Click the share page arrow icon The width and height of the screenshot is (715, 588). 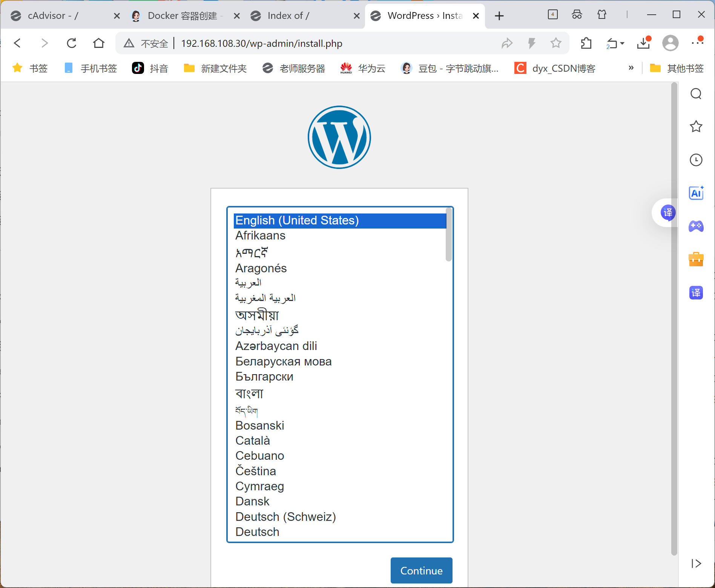(507, 43)
